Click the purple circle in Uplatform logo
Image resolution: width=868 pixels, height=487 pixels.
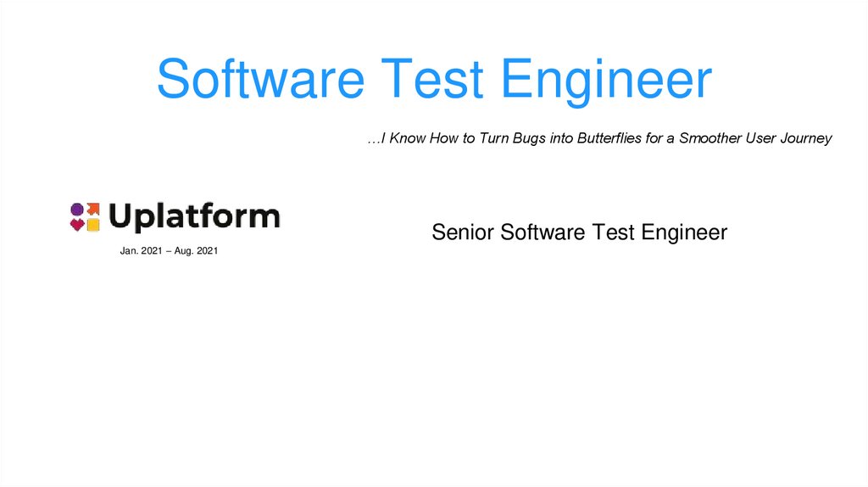[77, 209]
